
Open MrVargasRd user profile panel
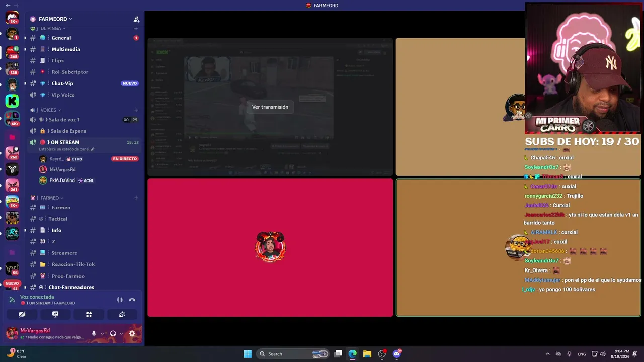(47, 333)
